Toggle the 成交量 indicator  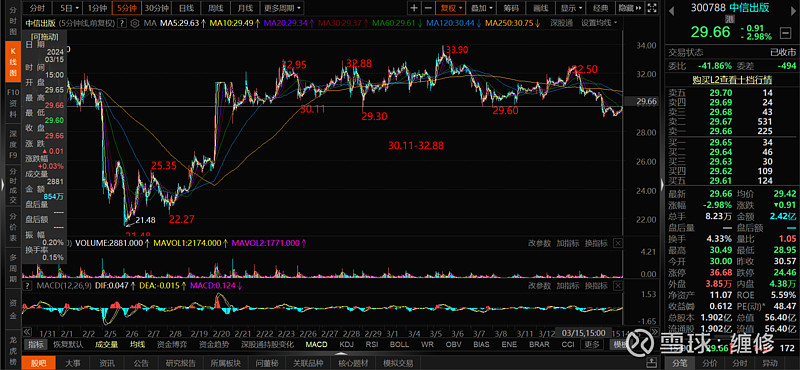click(106, 344)
